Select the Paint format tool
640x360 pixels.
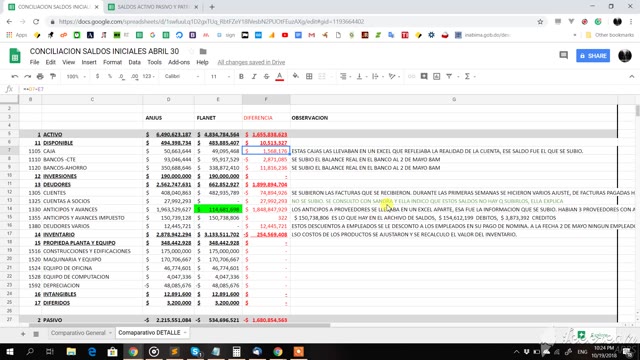pos(53,76)
